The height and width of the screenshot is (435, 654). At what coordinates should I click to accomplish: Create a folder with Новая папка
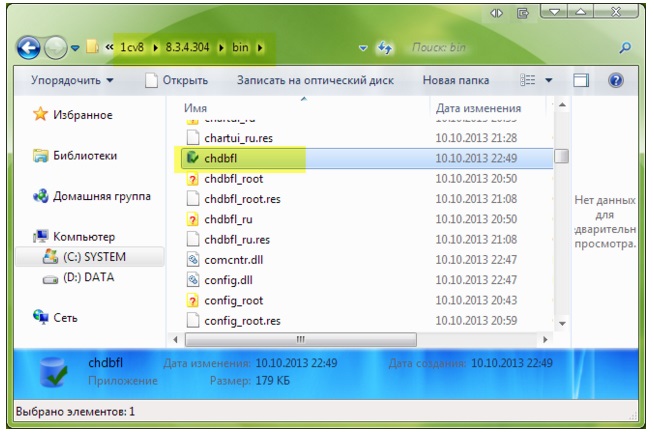pos(456,80)
